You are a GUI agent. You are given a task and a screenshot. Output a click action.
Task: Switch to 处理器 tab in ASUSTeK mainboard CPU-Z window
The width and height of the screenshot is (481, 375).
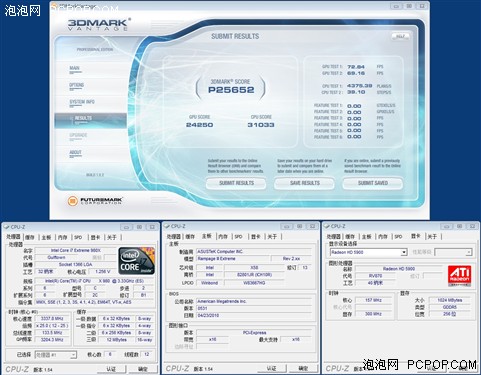click(174, 237)
